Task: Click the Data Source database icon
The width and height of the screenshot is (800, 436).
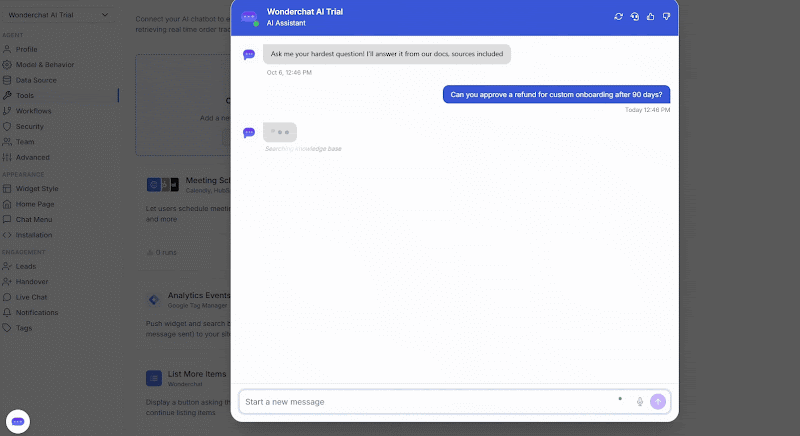Action: pyautogui.click(x=7, y=80)
